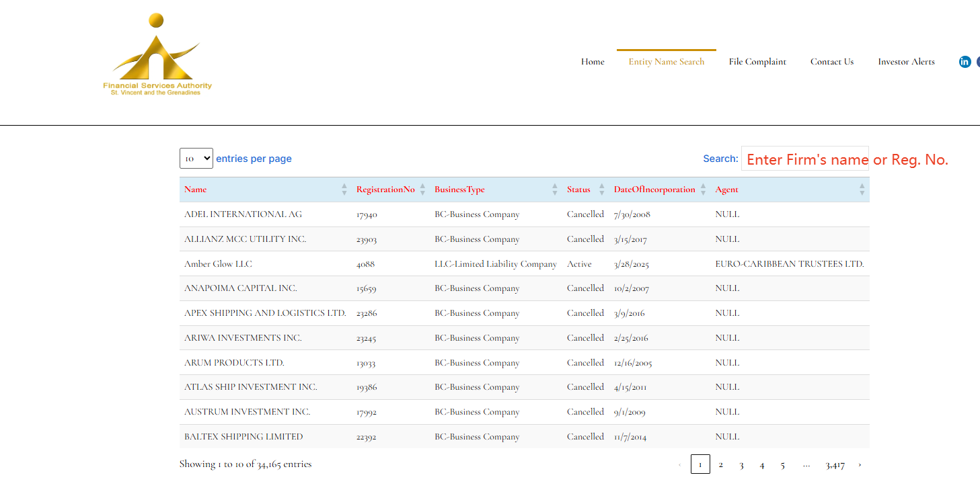Sort by BusinessType column arrows
980x500 pixels.
point(555,190)
